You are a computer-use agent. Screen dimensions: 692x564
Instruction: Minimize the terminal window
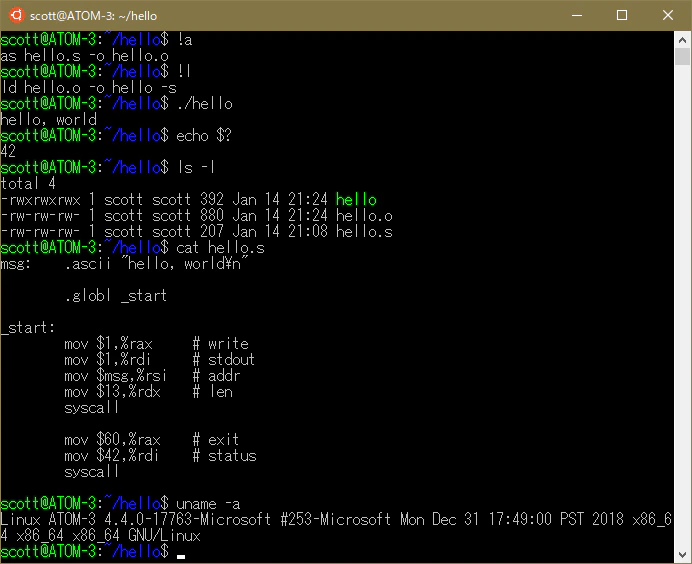[577, 15]
